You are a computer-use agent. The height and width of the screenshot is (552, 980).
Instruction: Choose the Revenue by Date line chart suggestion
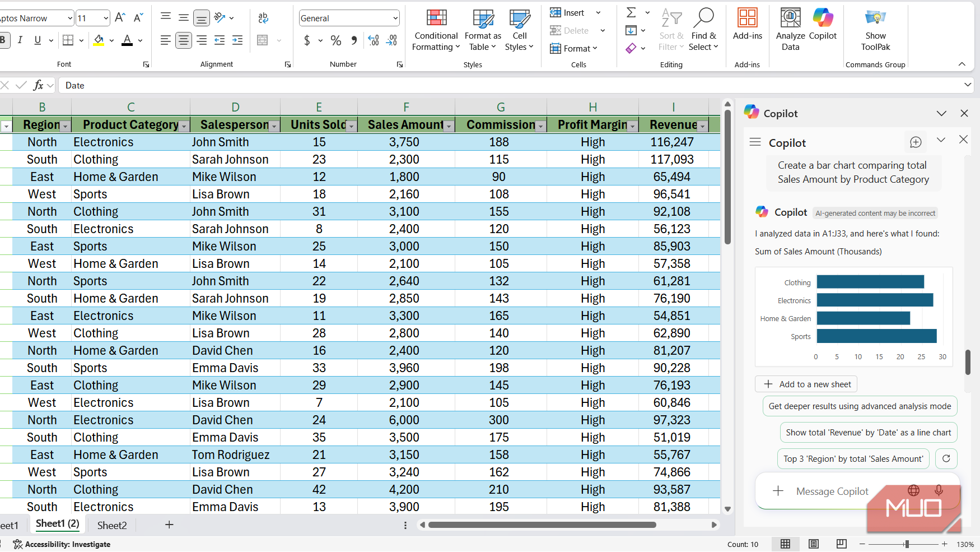(868, 432)
